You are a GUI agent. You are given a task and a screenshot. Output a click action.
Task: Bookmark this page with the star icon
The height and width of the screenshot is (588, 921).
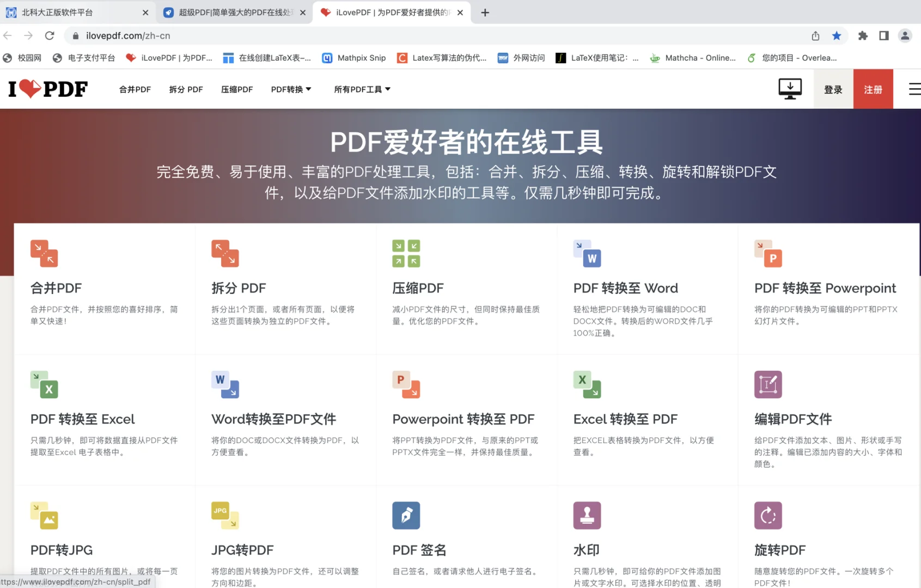click(837, 35)
